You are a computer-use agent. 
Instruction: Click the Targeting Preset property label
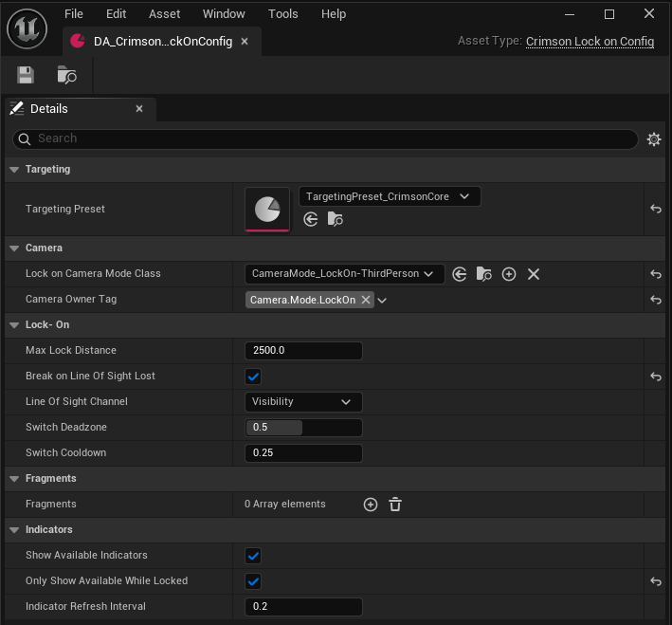point(65,209)
